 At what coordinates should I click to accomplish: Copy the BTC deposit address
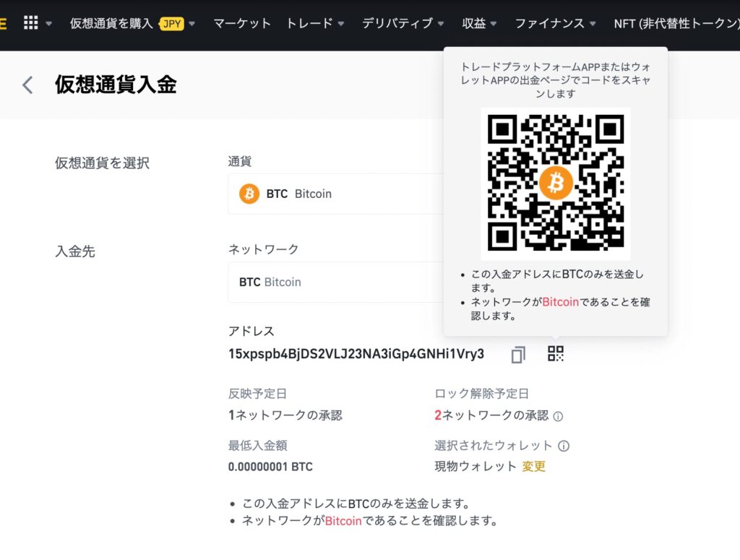pyautogui.click(x=518, y=354)
